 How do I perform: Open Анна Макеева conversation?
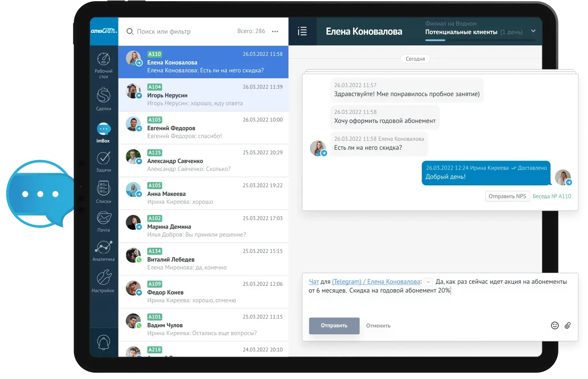coord(203,193)
